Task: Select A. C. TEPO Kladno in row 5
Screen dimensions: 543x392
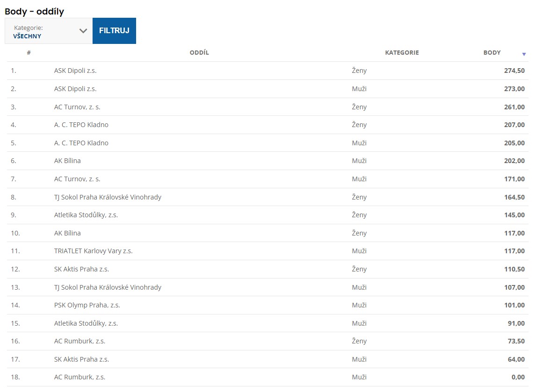Action: pyautogui.click(x=81, y=143)
